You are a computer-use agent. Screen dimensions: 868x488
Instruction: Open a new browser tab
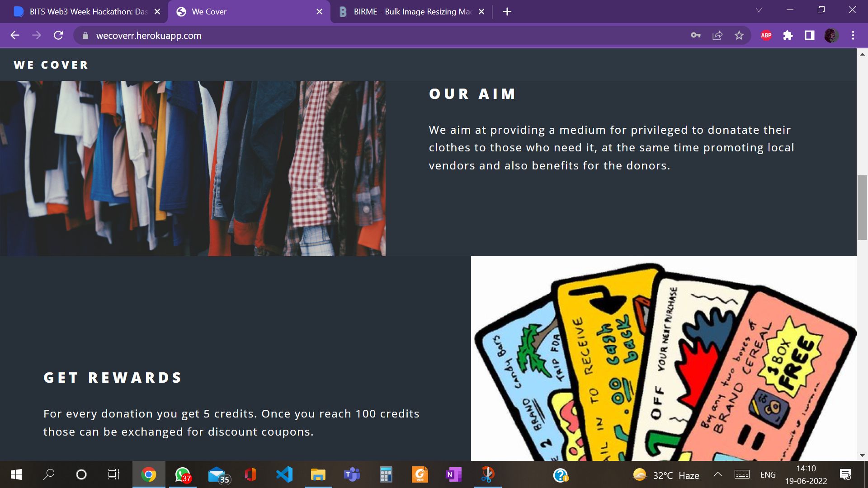[x=507, y=12]
